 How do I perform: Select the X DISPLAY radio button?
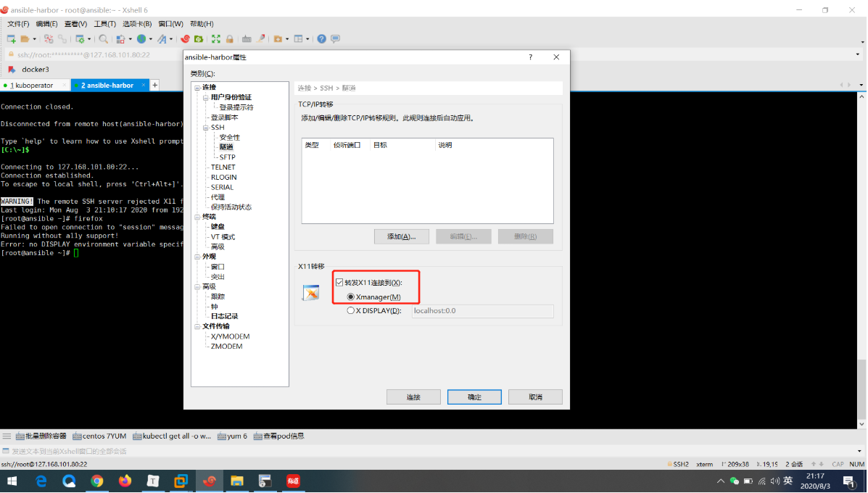pyautogui.click(x=350, y=310)
